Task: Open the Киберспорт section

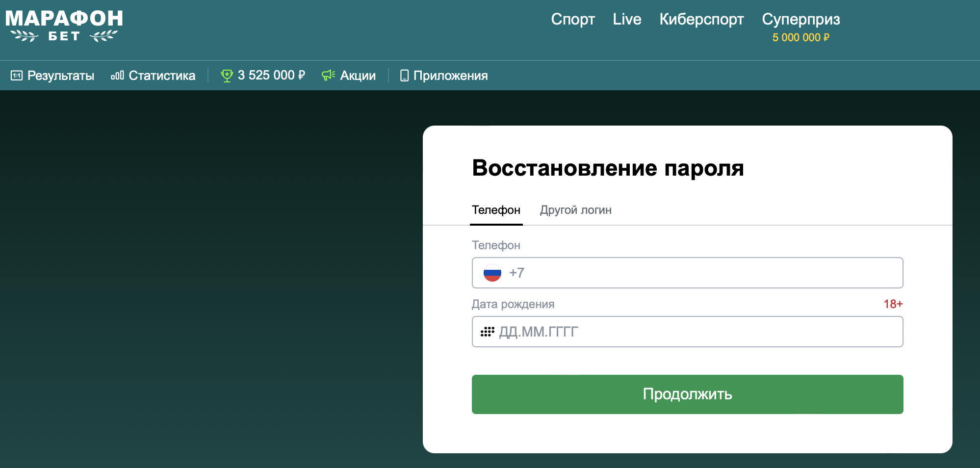Action: point(701,19)
